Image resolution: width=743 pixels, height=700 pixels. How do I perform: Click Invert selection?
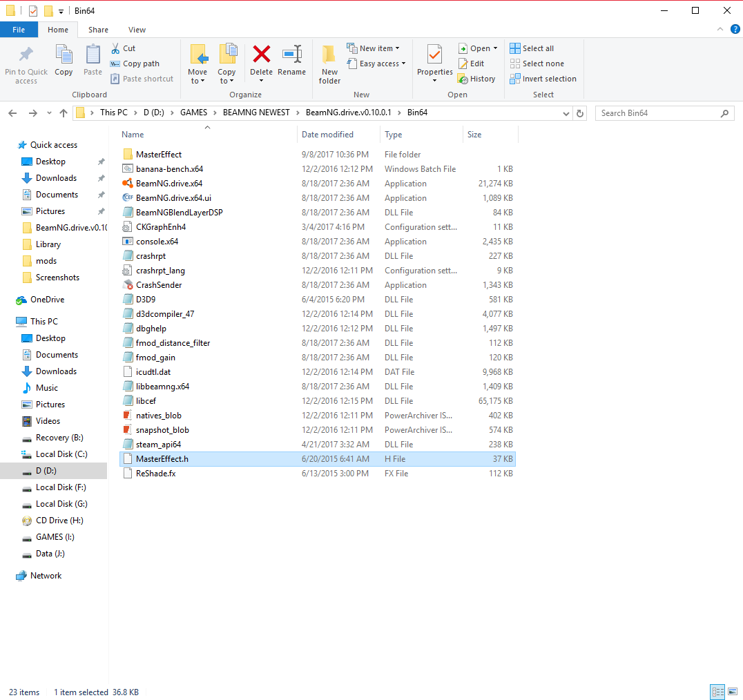[543, 79]
